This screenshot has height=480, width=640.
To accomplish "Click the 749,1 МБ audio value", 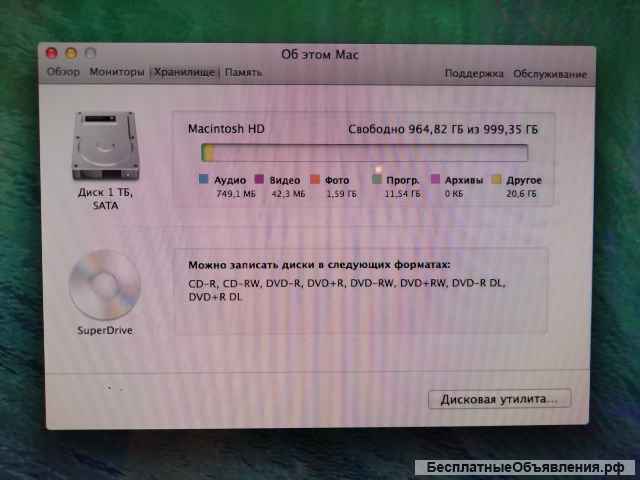I will (236, 194).
